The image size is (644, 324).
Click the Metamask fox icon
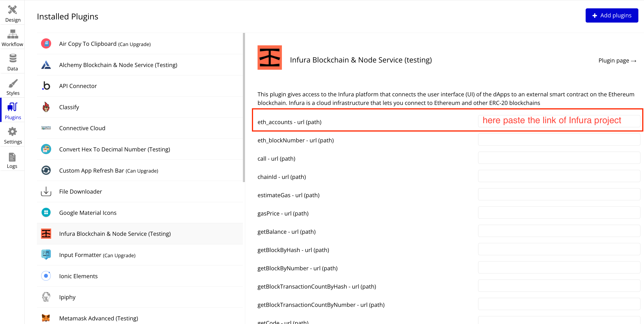coord(46,318)
